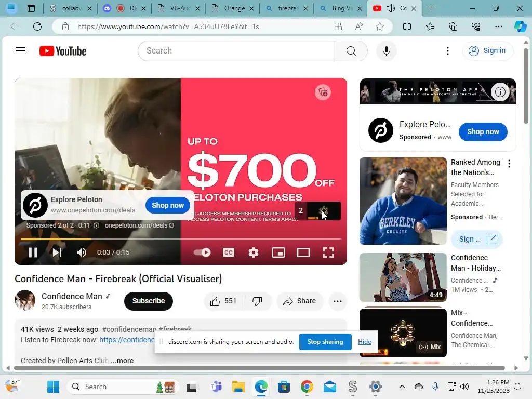Click Shop now in the sidebar ad

click(x=483, y=131)
